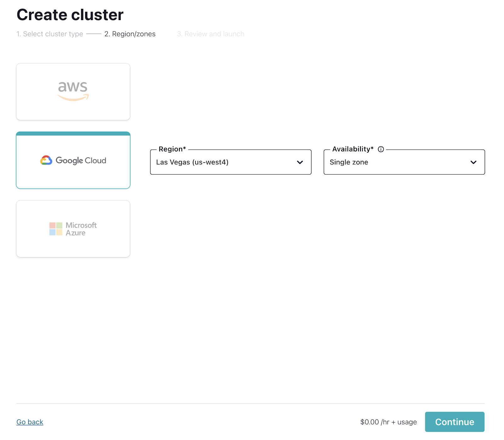The width and height of the screenshot is (504, 440).
Task: Click the $0.00 /hr + usage price text
Action: (x=388, y=422)
